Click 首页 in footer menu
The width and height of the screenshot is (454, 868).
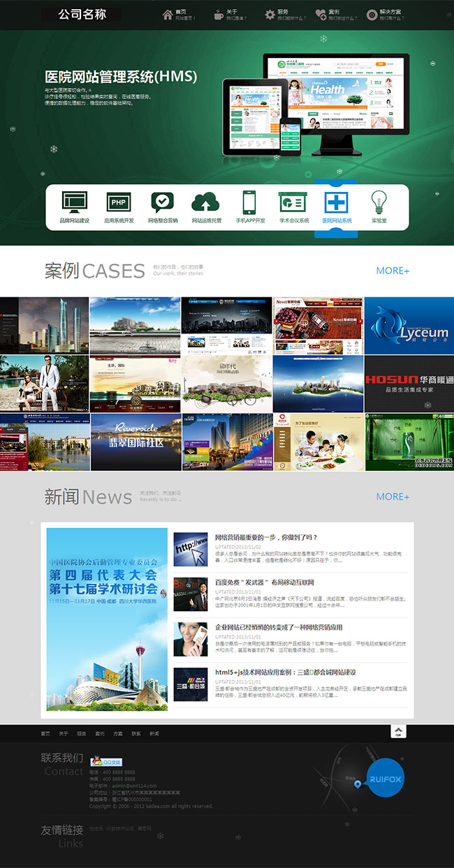tap(45, 733)
